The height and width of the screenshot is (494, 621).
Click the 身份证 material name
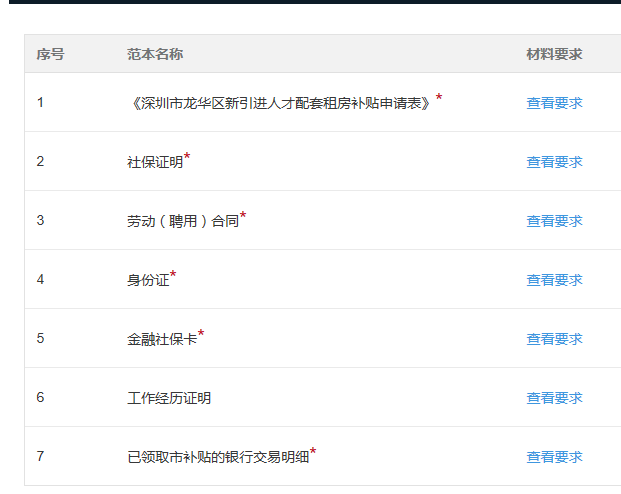148,280
